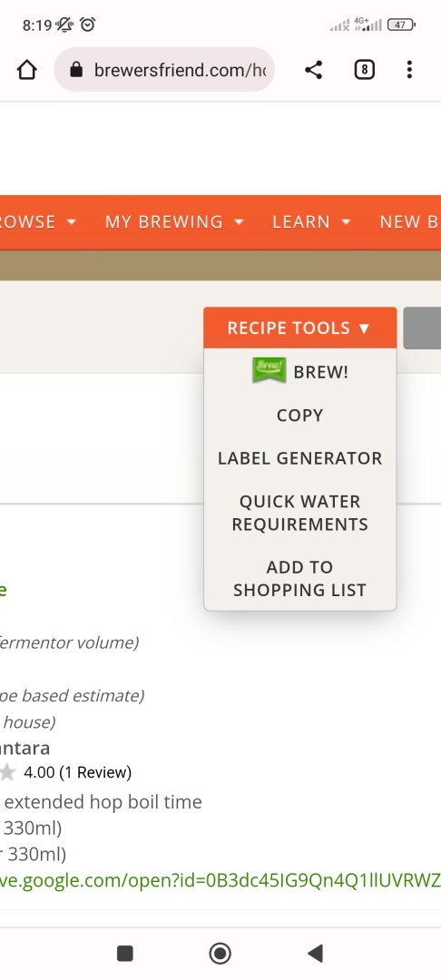Select Copy from Recipe Tools menu

299,415
